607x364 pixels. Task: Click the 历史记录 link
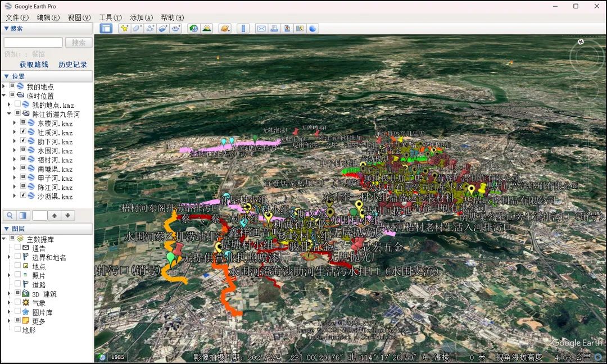click(73, 65)
